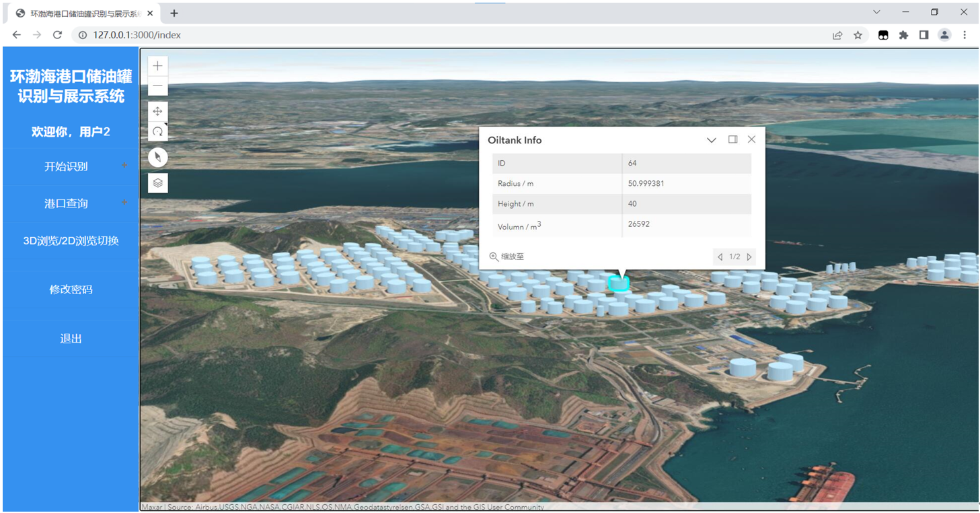Dock the Oiltank Info popup

[x=732, y=139]
